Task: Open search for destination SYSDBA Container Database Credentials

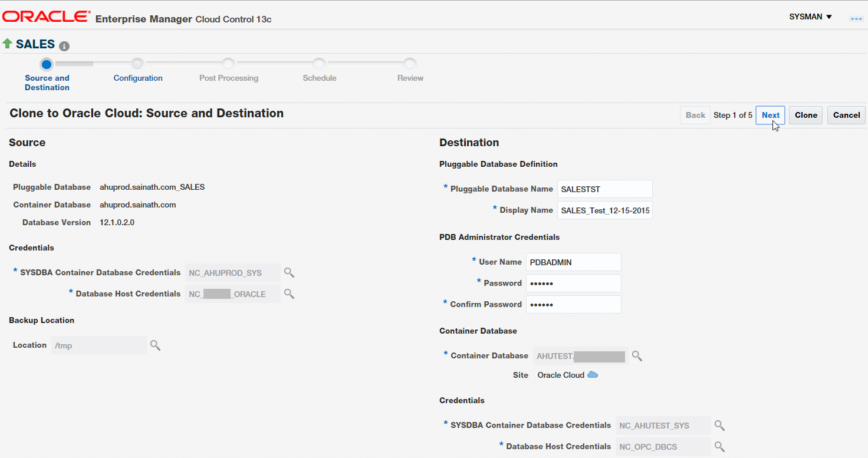Action: (719, 425)
